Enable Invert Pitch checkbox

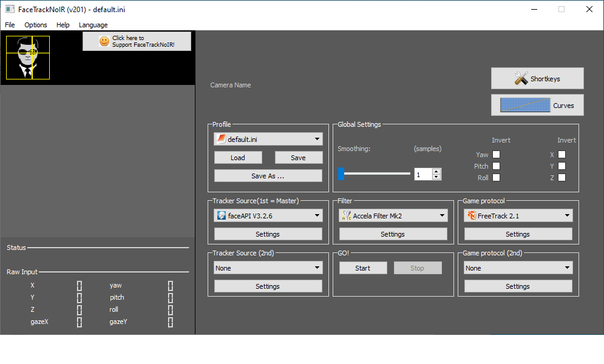(496, 166)
